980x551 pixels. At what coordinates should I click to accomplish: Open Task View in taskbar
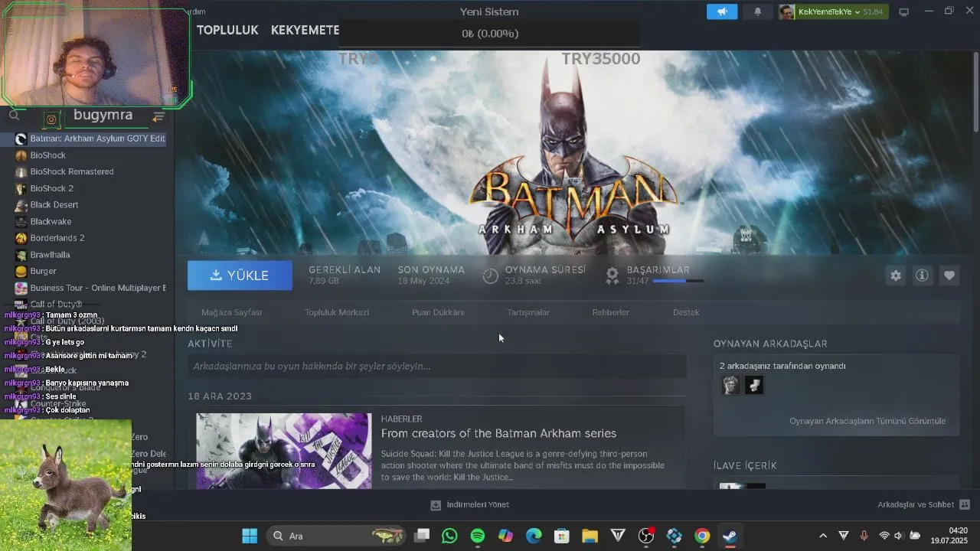422,536
